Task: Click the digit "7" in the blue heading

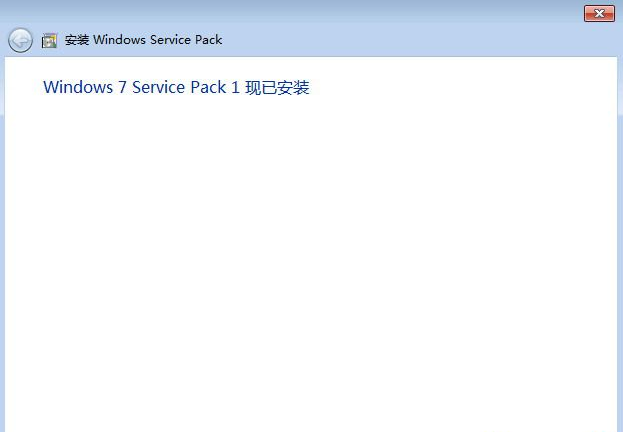Action: point(122,88)
